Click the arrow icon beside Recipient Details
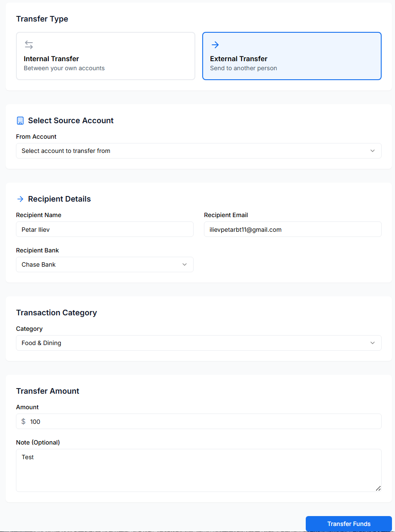The height and width of the screenshot is (532, 395). coord(20,199)
